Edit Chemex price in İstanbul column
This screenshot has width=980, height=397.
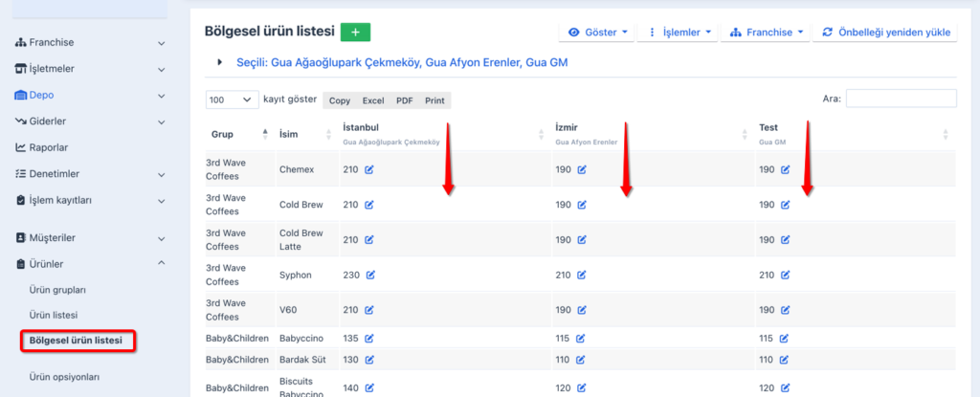(x=369, y=169)
